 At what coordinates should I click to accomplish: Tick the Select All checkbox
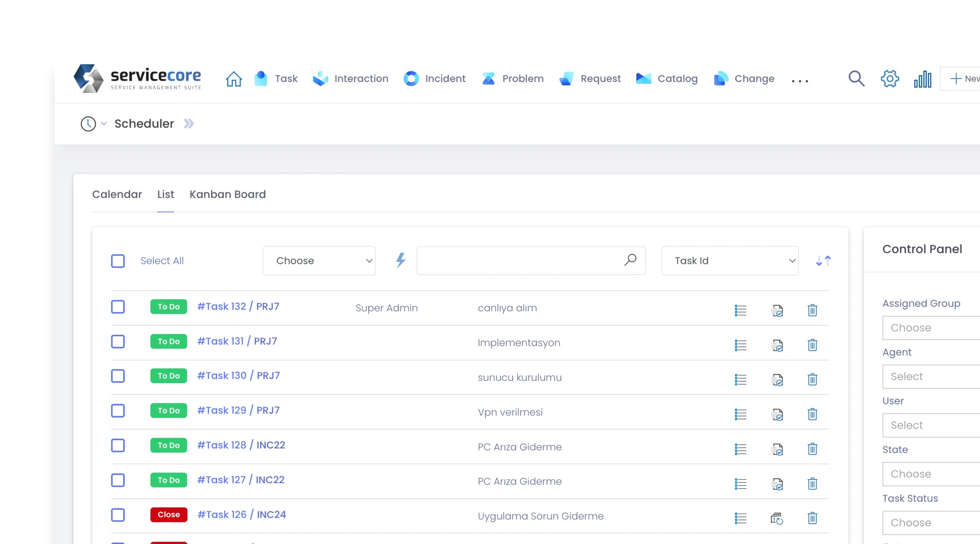[x=118, y=261]
